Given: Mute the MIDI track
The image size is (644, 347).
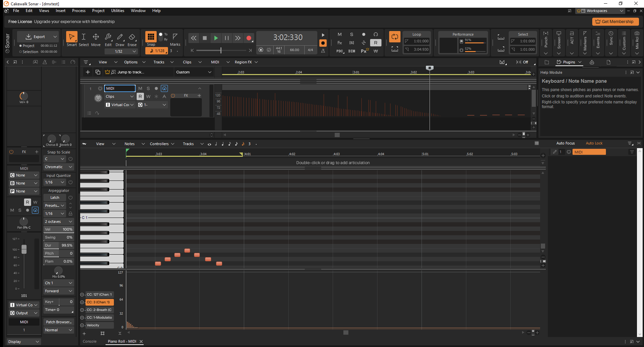Looking at the screenshot, I should point(140,88).
